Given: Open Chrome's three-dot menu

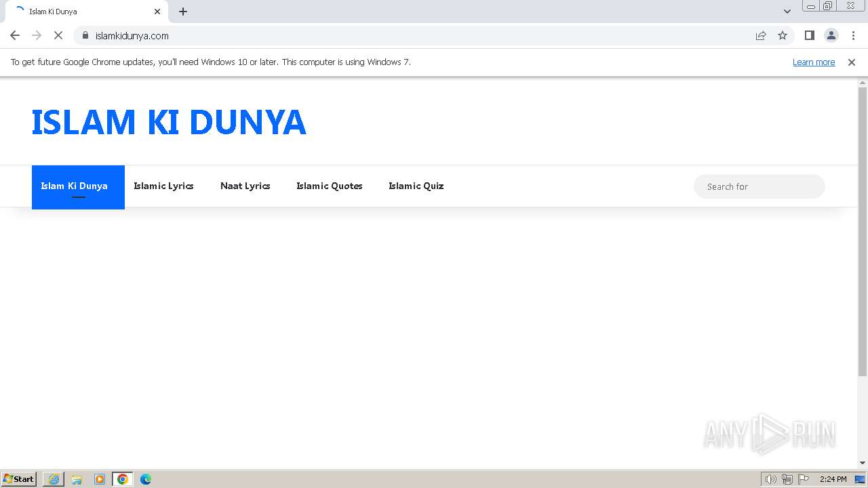Looking at the screenshot, I should tap(853, 35).
